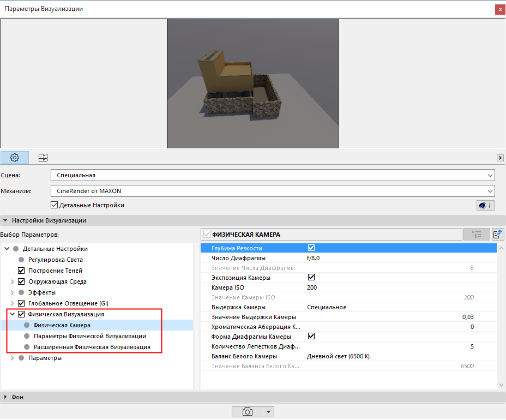Toggle Глобальное Освещение (GI) checkbox
506x420 pixels.
pos(21,303)
